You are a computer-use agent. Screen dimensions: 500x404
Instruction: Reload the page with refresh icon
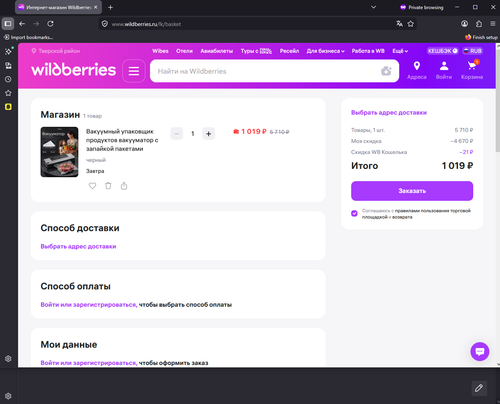pos(50,24)
